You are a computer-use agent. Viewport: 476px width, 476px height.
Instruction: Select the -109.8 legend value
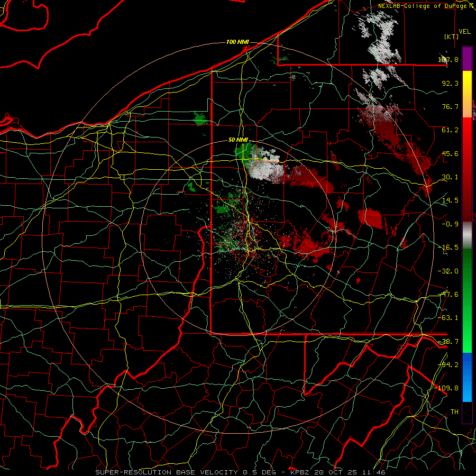447,388
